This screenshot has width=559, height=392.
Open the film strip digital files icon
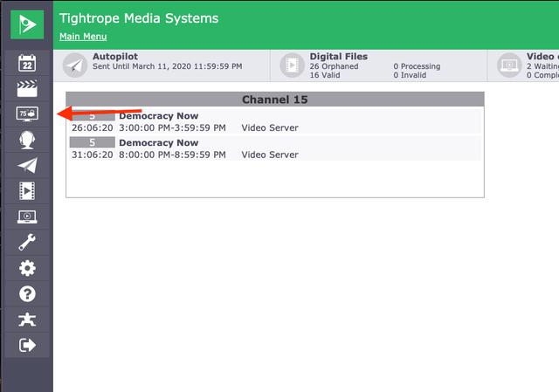27,191
